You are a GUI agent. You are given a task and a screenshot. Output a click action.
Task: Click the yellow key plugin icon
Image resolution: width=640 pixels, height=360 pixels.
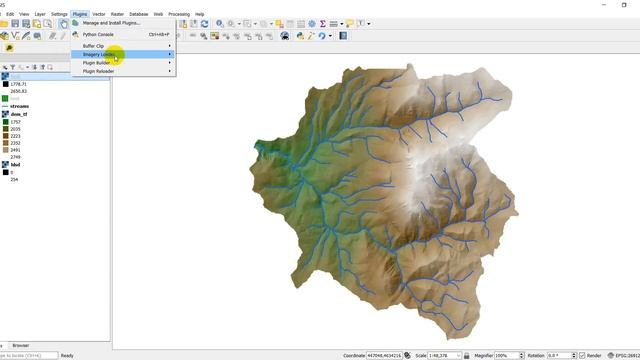click(9, 48)
